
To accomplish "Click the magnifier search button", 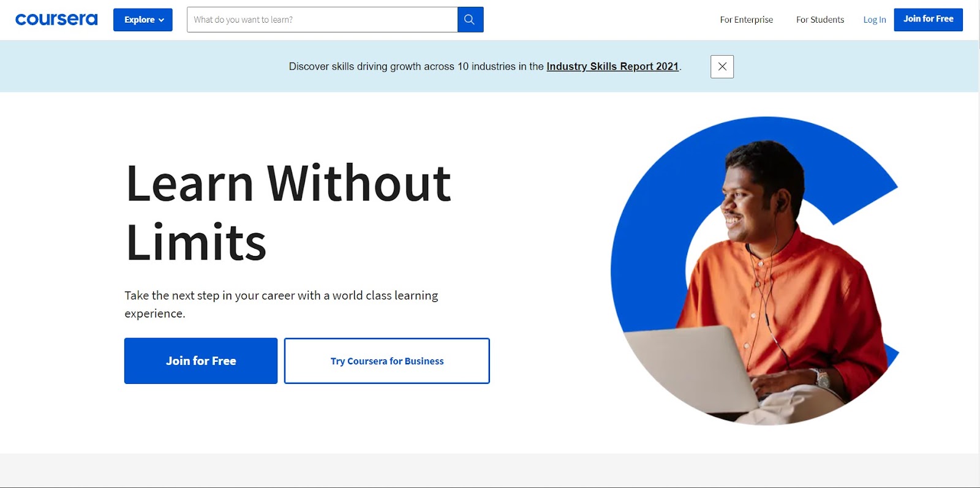I will click(x=470, y=20).
